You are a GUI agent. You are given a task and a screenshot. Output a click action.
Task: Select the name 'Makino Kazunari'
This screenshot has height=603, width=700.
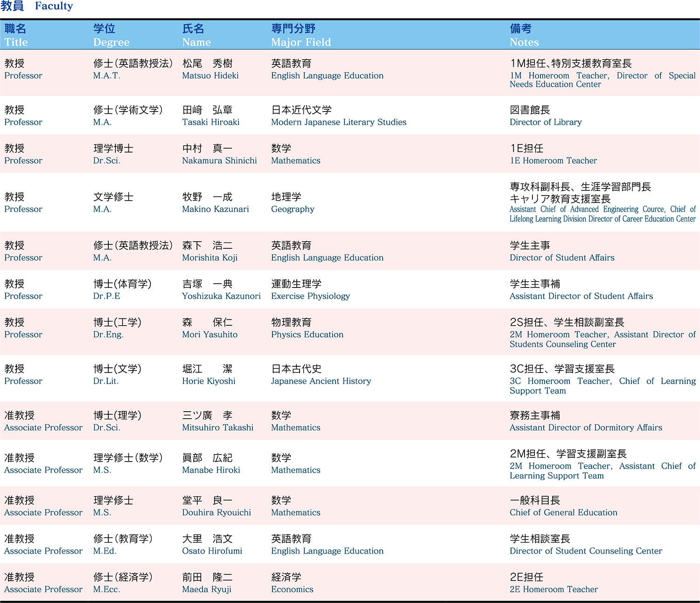(x=216, y=209)
